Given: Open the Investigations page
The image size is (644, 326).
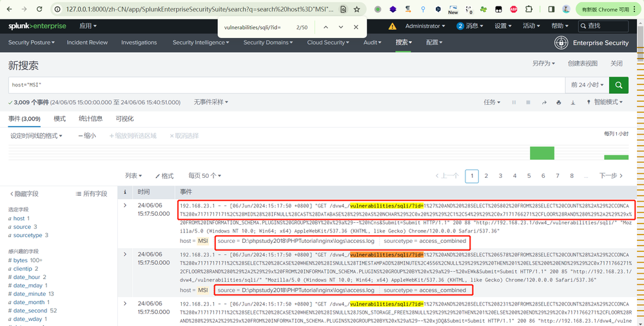Looking at the screenshot, I should tap(139, 43).
